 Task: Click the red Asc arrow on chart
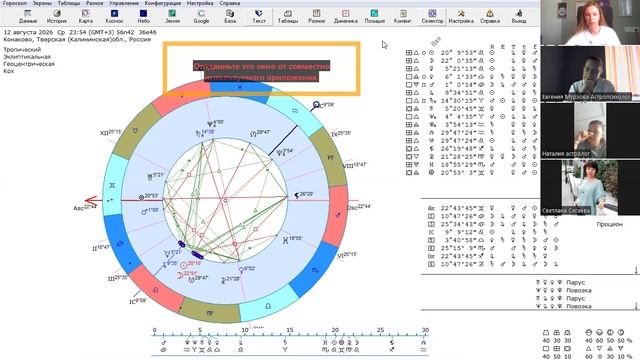click(91, 200)
